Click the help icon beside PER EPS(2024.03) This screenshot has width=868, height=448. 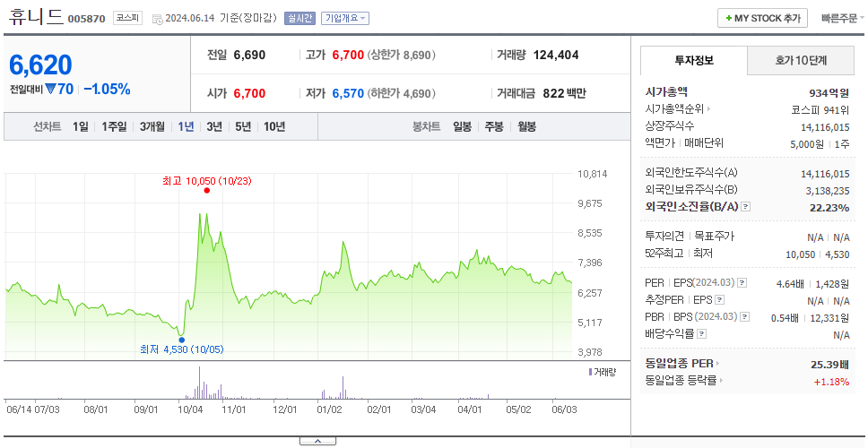pos(742,283)
